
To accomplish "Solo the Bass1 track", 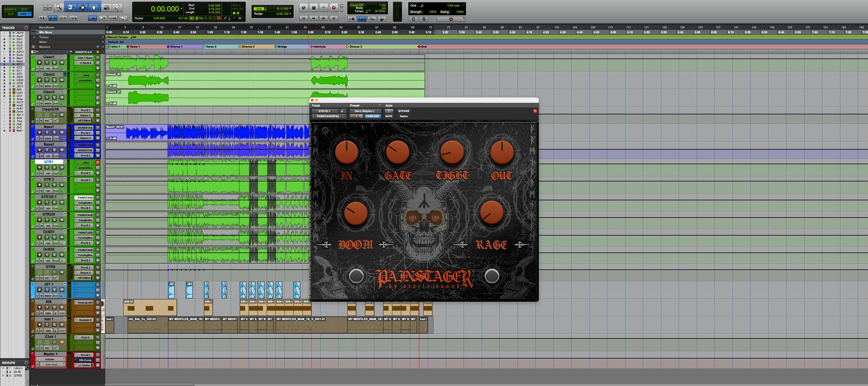I will pyautogui.click(x=54, y=132).
